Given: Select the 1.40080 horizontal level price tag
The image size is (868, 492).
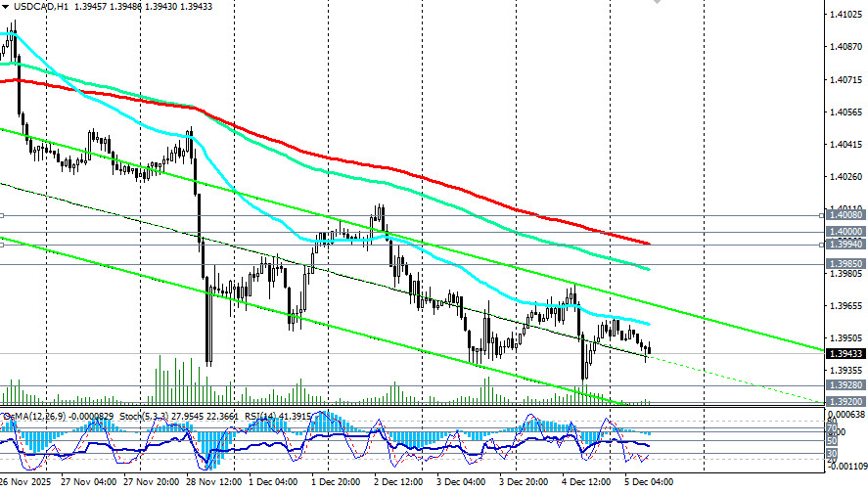Looking at the screenshot, I should click(x=845, y=215).
